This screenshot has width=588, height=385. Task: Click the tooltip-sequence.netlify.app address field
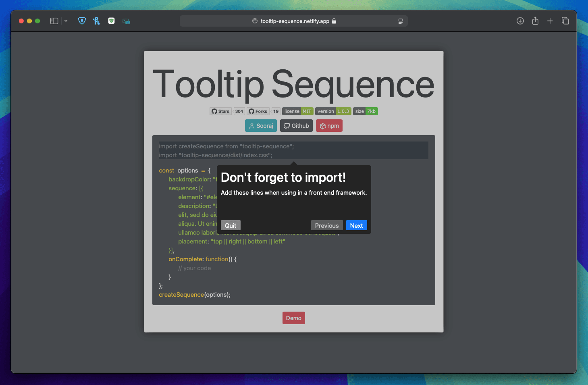point(294,21)
